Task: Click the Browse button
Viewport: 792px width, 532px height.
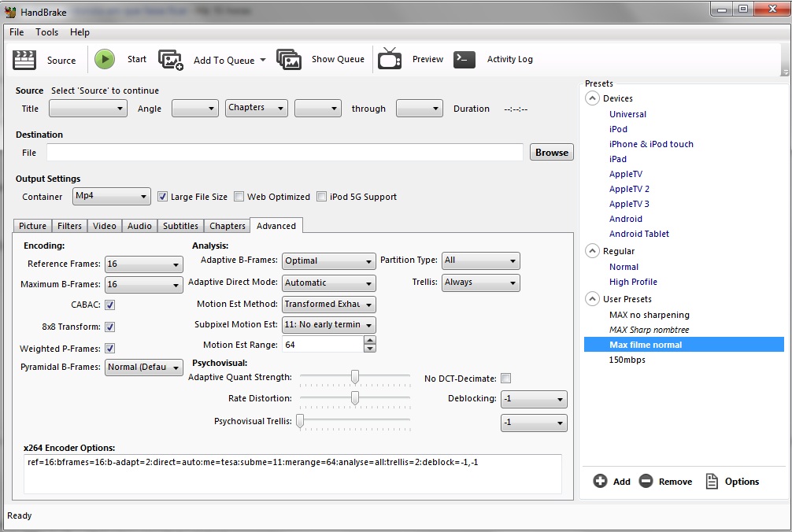Action: click(x=551, y=153)
